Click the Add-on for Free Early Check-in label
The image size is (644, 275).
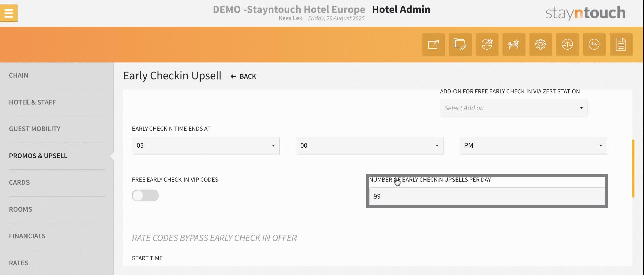510,92
